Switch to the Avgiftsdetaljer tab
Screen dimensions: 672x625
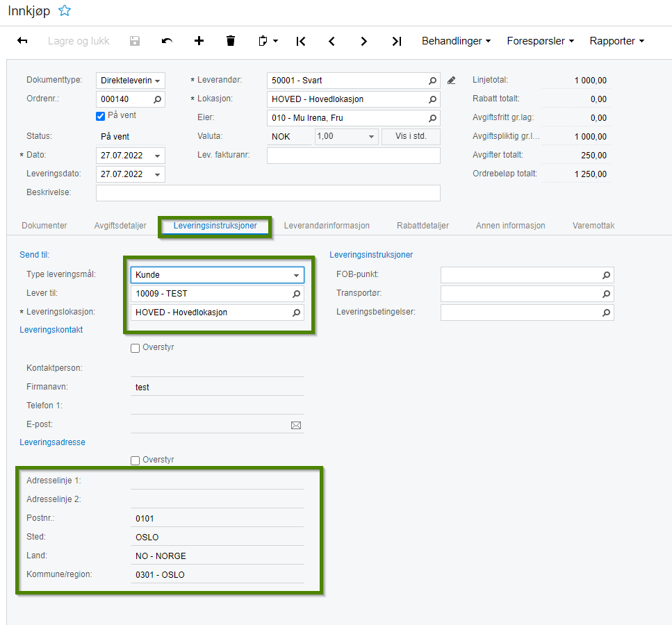120,226
